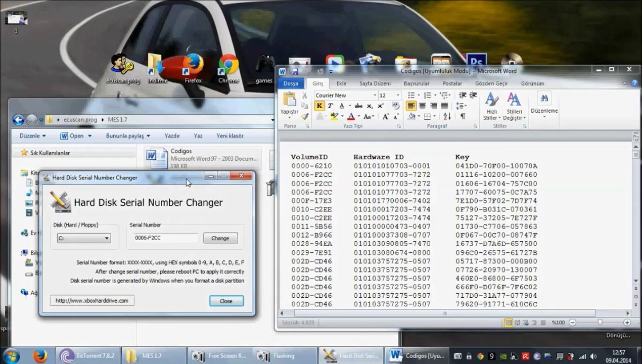Click the Cut scissors icon in Word
The height and width of the screenshot is (364, 642).
click(304, 95)
